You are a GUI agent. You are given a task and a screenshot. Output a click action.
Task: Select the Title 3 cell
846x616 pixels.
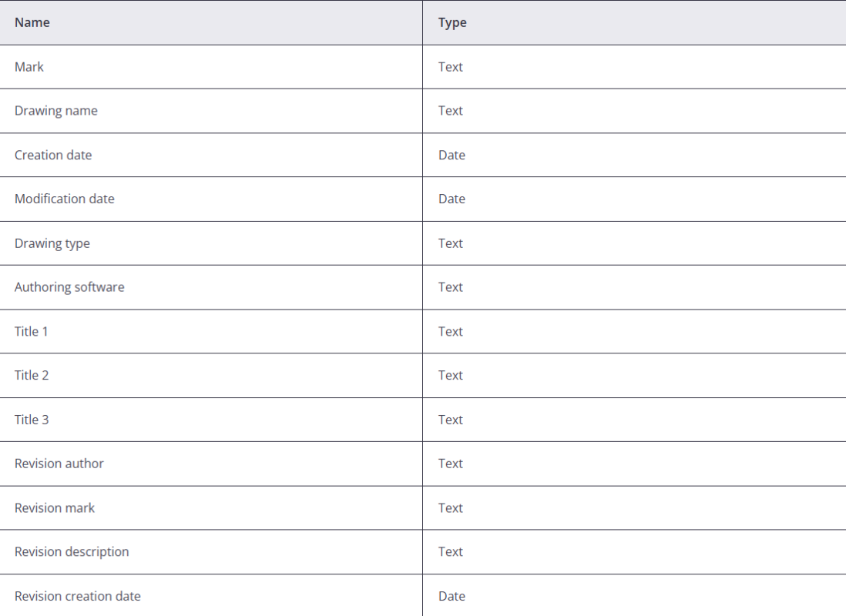click(32, 420)
